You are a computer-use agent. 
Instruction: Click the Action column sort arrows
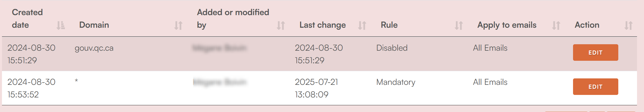tap(628, 25)
